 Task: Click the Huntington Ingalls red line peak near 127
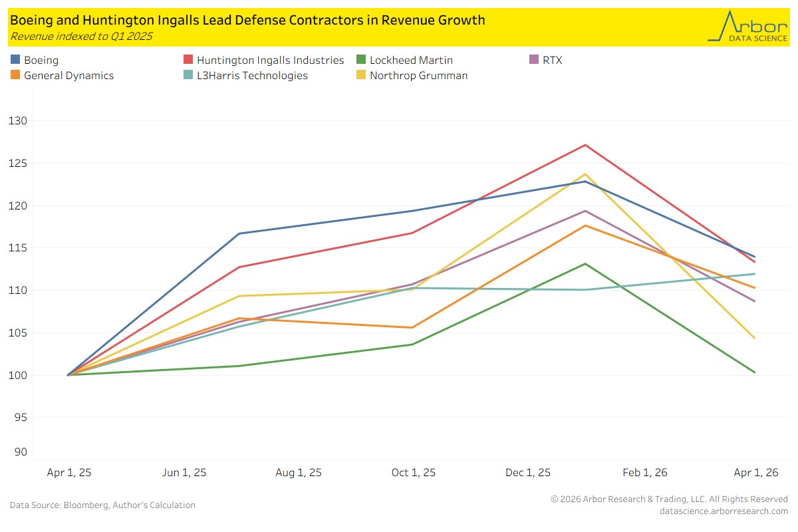point(585,145)
